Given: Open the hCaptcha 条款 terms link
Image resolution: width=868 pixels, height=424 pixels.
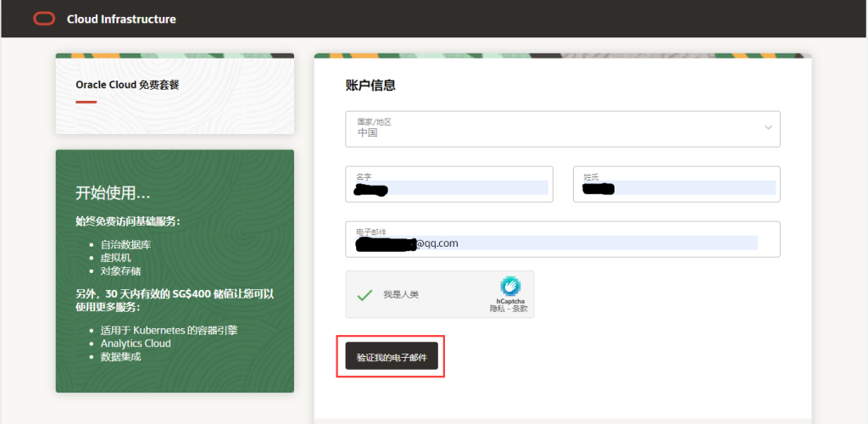Looking at the screenshot, I should (520, 309).
